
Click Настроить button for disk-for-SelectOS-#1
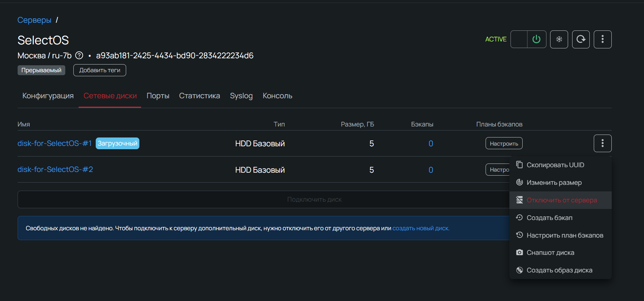(x=504, y=143)
